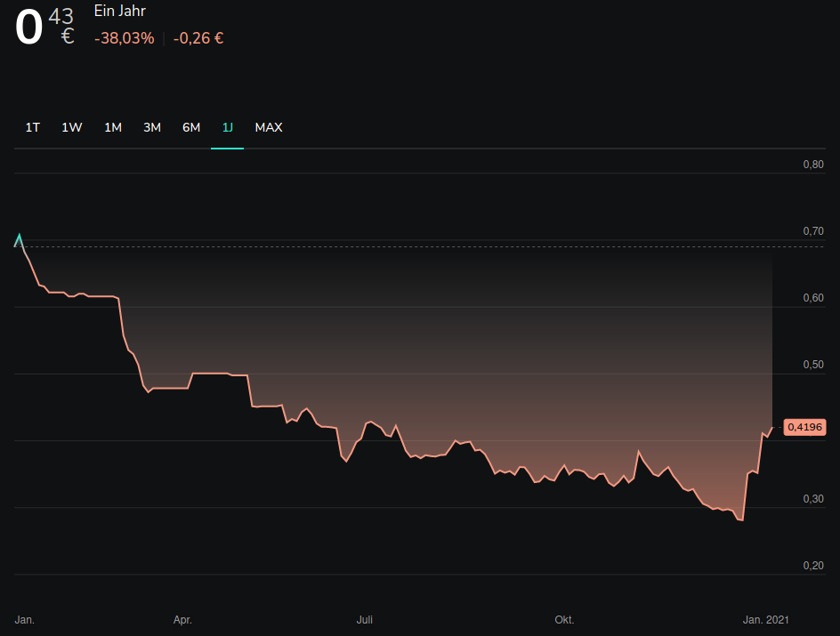Click the -0,26 € absolute change value

click(198, 38)
